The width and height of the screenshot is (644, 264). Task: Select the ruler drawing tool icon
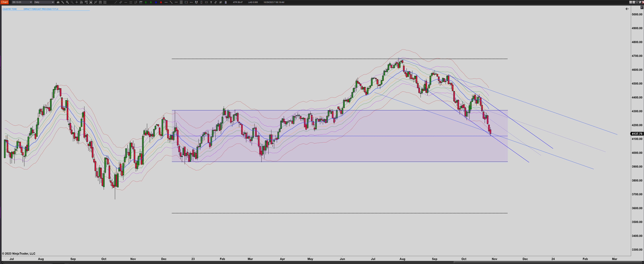(x=141, y=2)
